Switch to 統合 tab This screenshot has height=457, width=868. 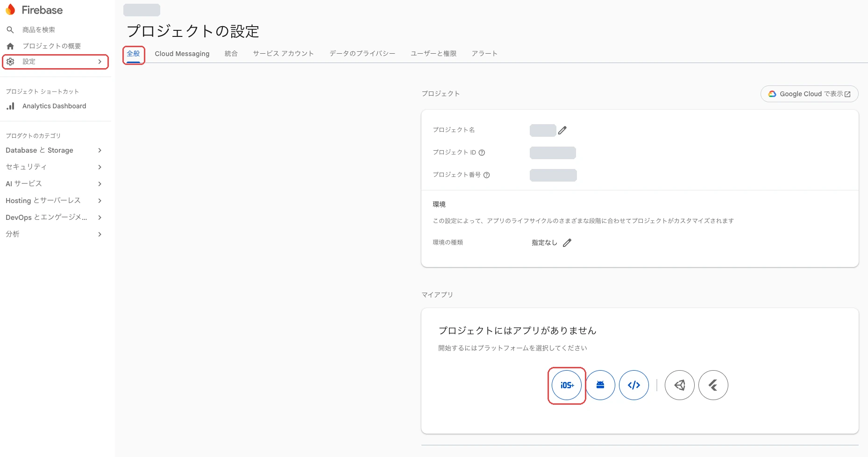click(x=231, y=54)
